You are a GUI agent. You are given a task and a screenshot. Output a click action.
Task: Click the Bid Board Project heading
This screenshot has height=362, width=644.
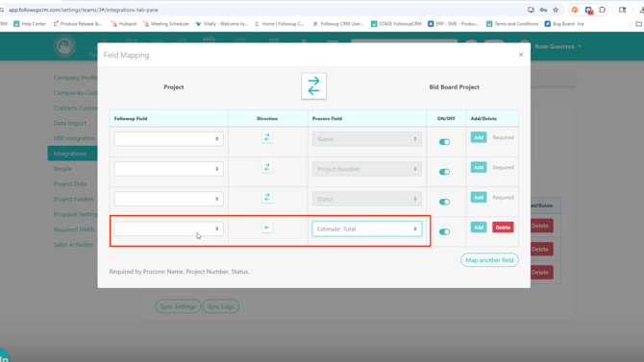tap(455, 87)
